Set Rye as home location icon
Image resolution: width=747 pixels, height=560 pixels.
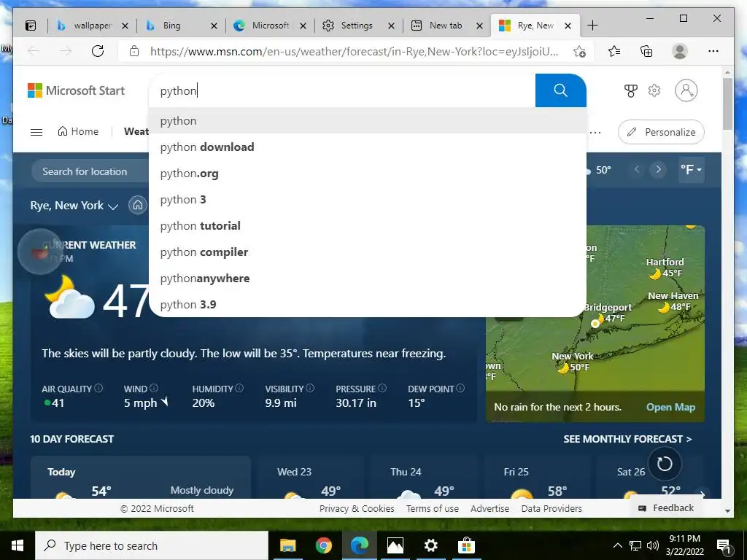pos(138,205)
